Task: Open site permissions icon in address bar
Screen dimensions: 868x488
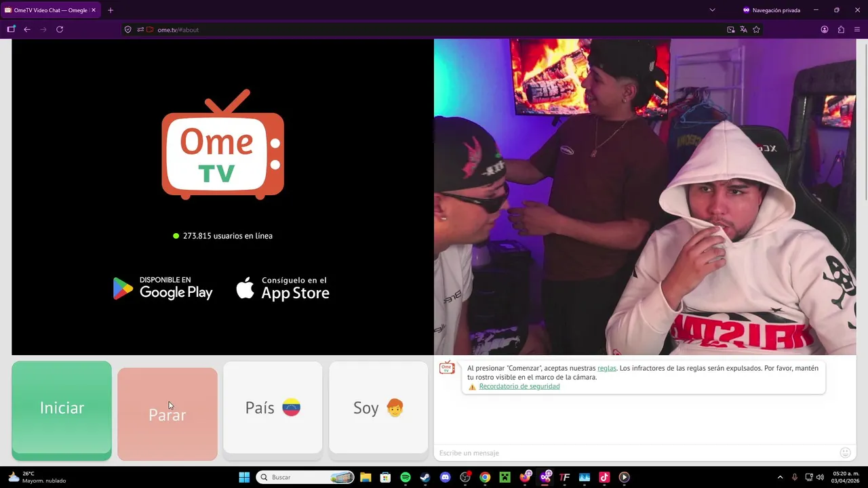Action: click(140, 30)
